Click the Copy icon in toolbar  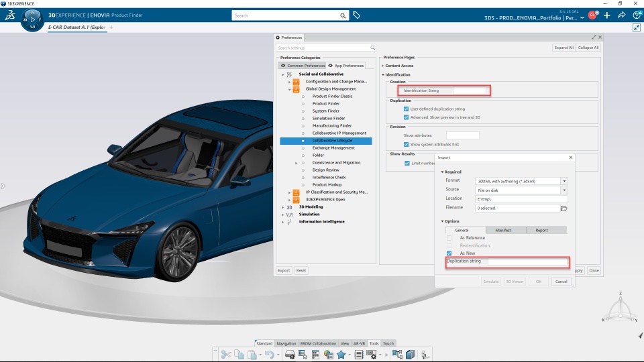pyautogui.click(x=239, y=354)
